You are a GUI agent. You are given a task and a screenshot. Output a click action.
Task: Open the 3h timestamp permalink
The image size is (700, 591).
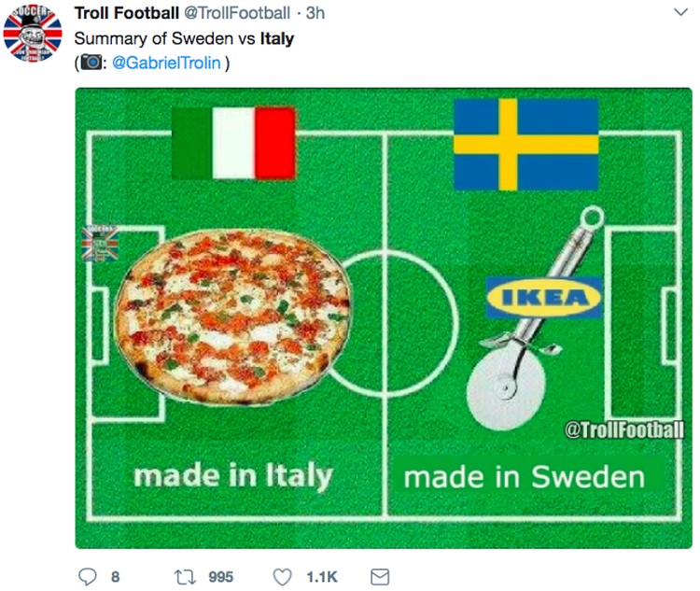click(x=315, y=13)
